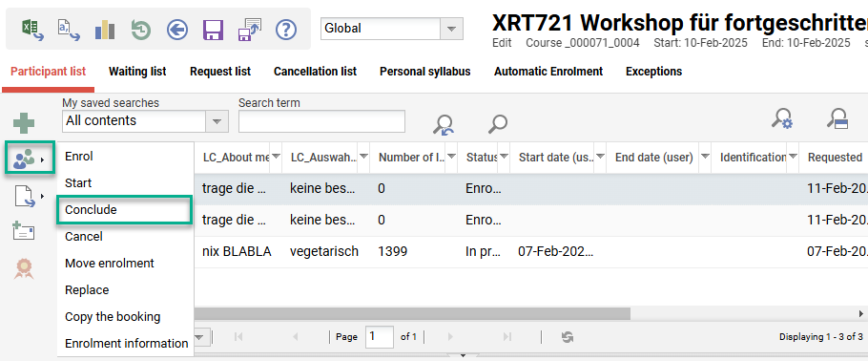Open Start date (user) column menu arrow
This screenshot has width=868, height=361.
600,157
